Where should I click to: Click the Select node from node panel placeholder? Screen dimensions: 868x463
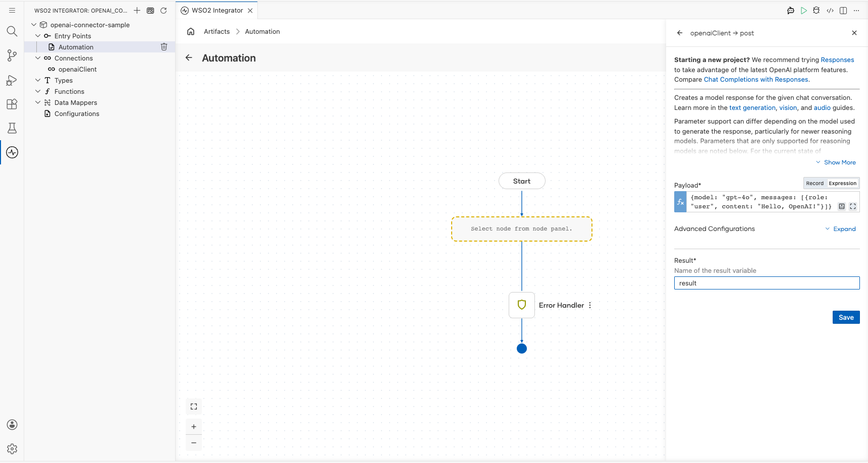[522, 229]
